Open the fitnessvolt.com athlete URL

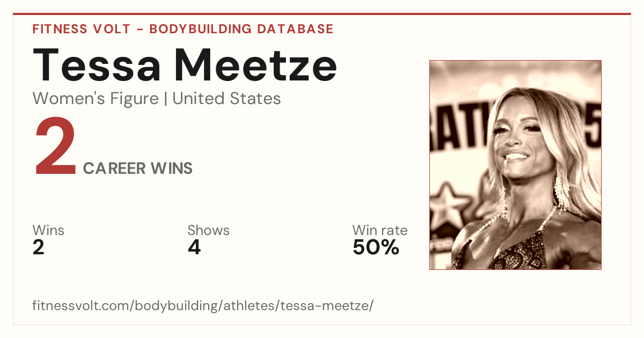click(x=203, y=306)
